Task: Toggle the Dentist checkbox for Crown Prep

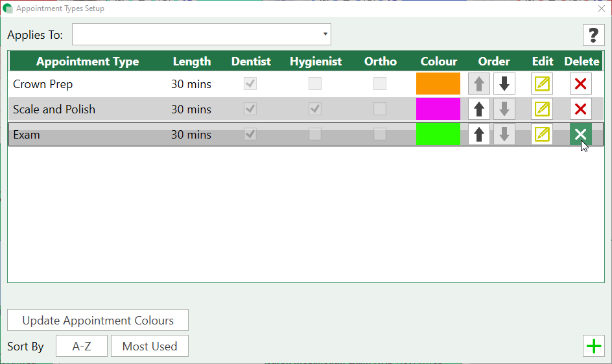Action: tap(250, 84)
